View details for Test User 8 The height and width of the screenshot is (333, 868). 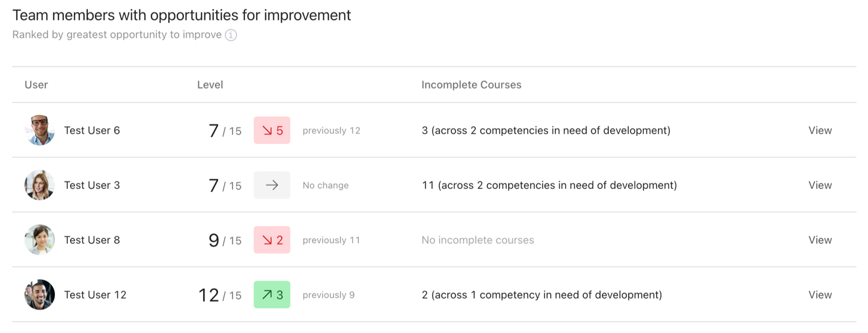tap(820, 240)
